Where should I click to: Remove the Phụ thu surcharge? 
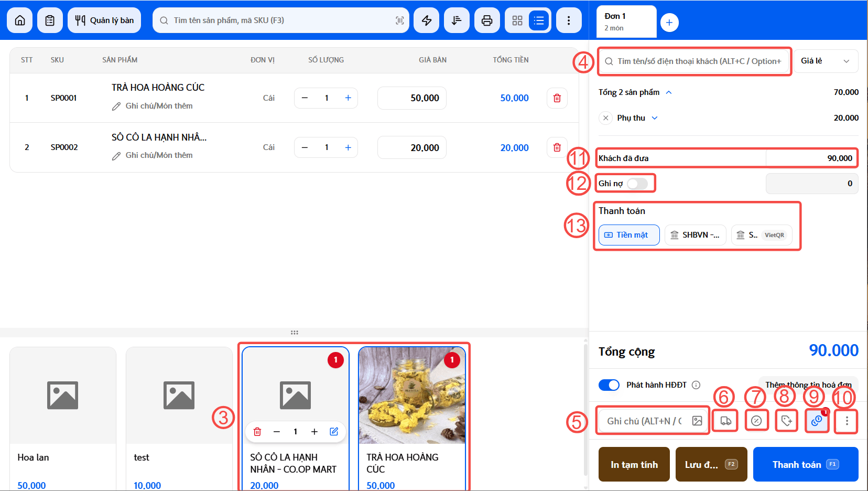pyautogui.click(x=605, y=118)
